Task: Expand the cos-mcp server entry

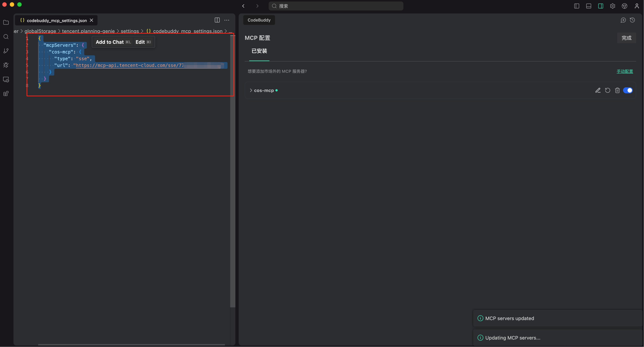Action: point(251,90)
